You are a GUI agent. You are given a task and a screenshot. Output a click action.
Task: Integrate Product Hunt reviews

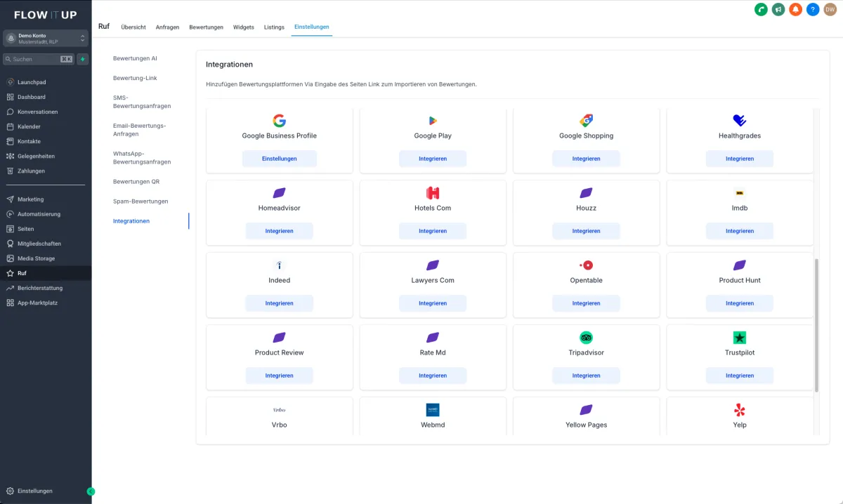[x=740, y=303]
